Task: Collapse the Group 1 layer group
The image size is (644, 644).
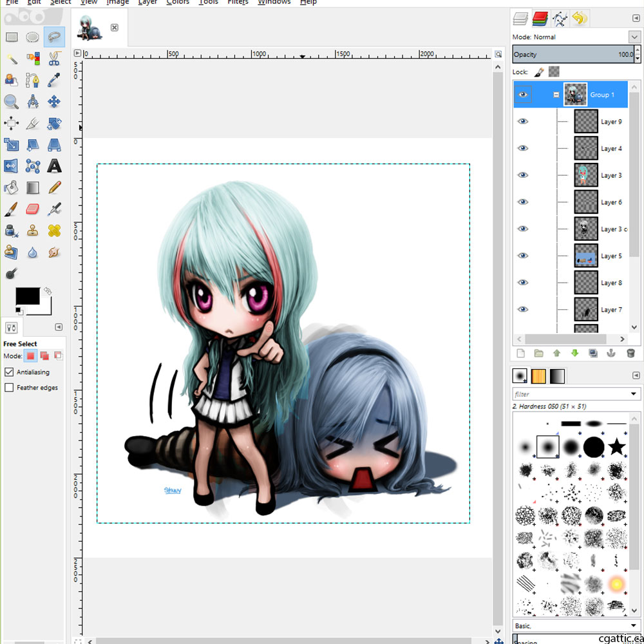Action: [556, 95]
